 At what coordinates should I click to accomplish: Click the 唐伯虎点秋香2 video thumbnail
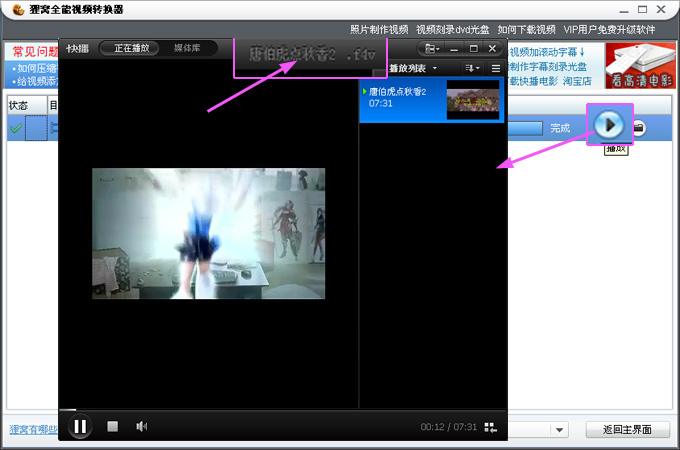(x=473, y=100)
